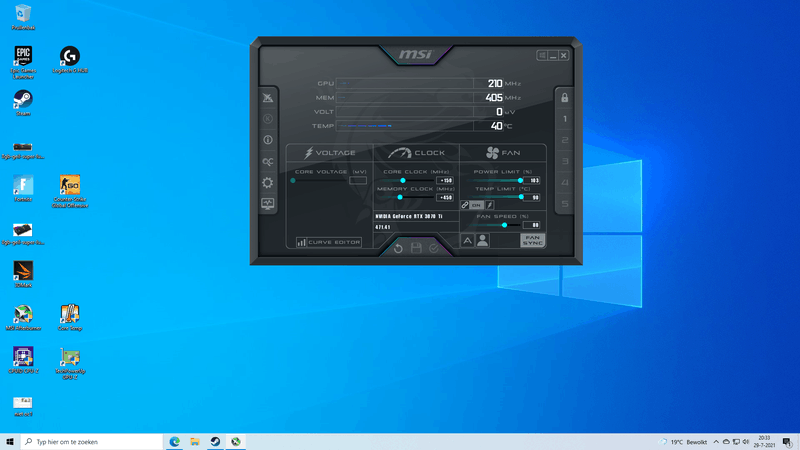
Task: Click the Fan Speed value field
Action: click(x=531, y=225)
